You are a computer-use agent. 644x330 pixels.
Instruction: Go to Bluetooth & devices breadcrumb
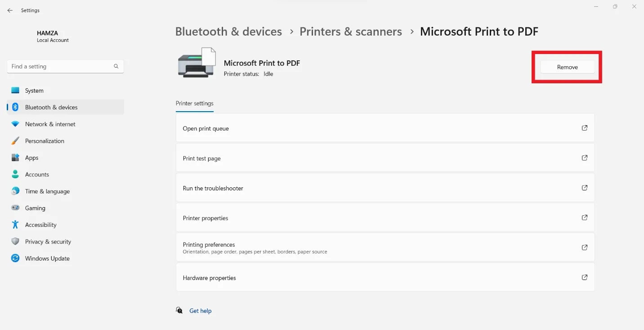(228, 32)
